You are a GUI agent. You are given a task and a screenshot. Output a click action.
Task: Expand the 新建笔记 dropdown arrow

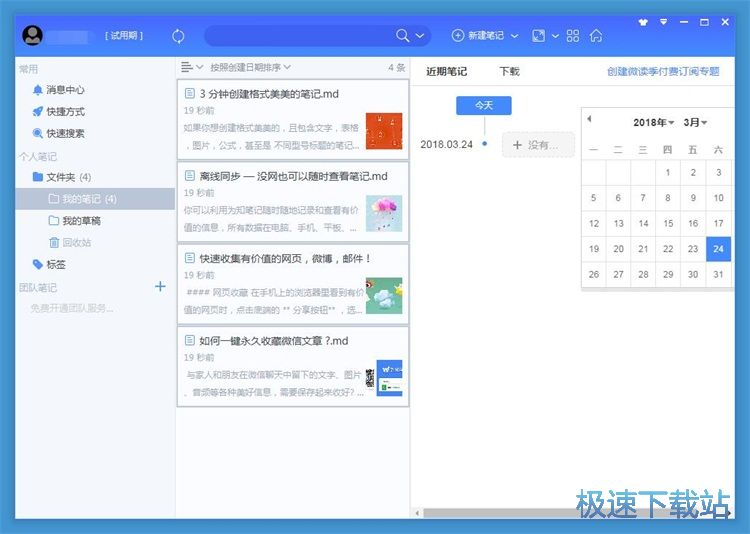click(515, 36)
